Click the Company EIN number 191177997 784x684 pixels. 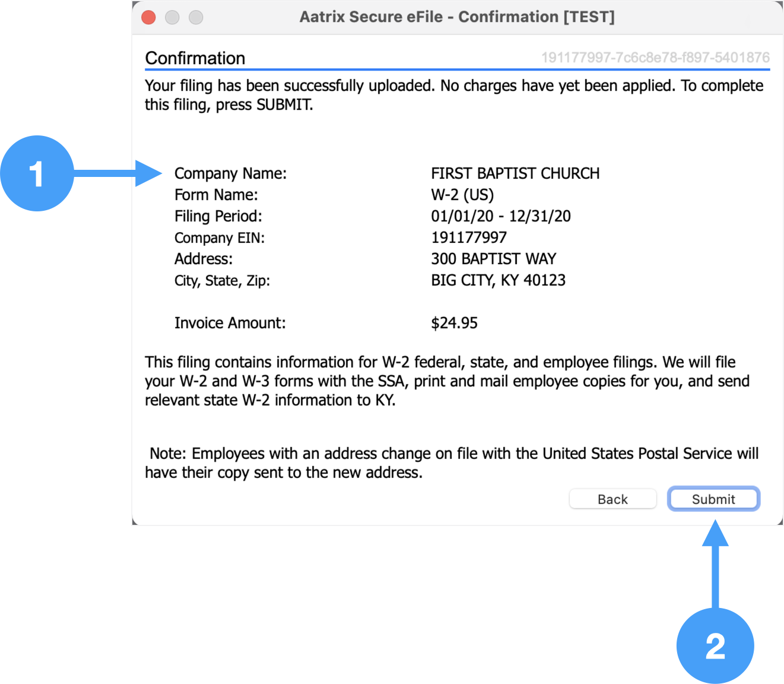coord(468,237)
